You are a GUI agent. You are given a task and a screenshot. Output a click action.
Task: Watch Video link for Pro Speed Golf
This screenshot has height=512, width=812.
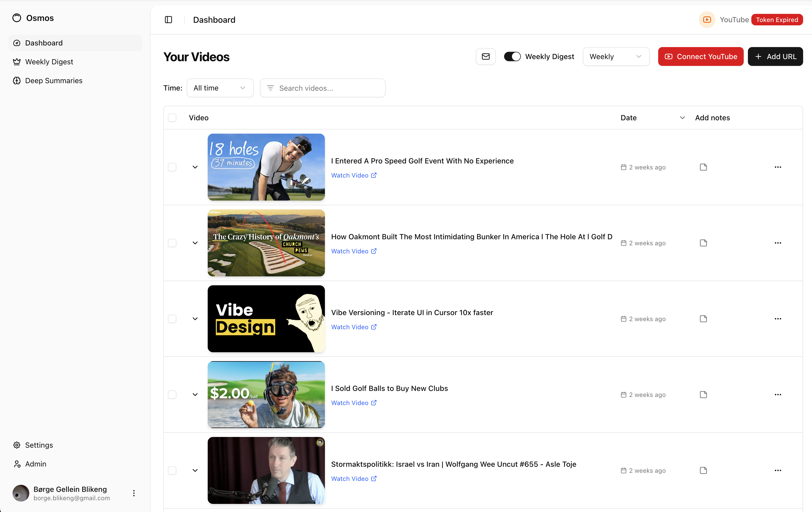click(354, 175)
